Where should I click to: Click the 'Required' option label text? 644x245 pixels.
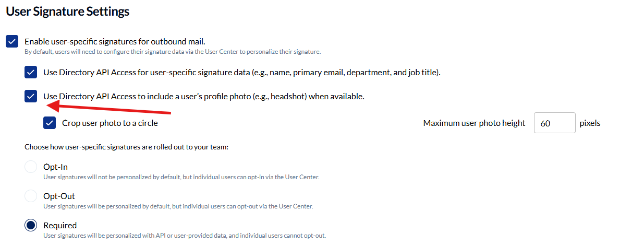(60, 226)
